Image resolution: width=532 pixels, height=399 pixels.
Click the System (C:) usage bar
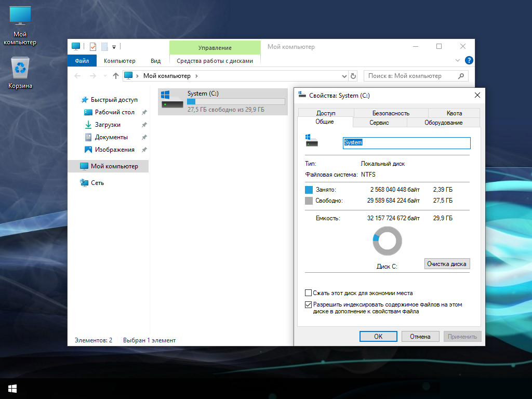236,101
